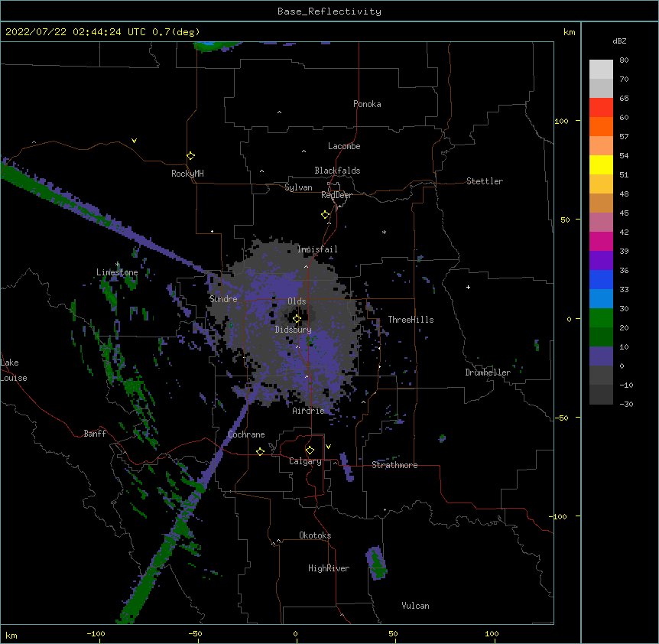Viewport: 659px width, 644px height.
Task: Click the Ponoka city label
Action: point(367,104)
